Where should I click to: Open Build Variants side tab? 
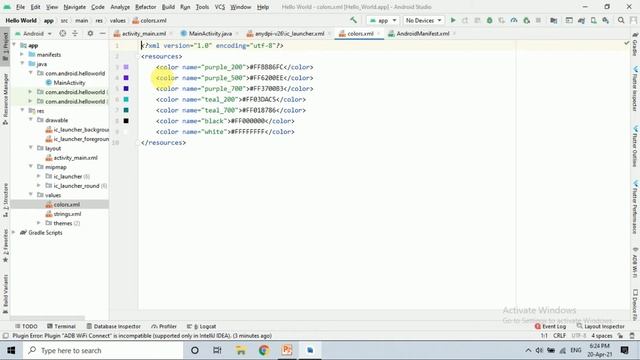click(x=5, y=293)
